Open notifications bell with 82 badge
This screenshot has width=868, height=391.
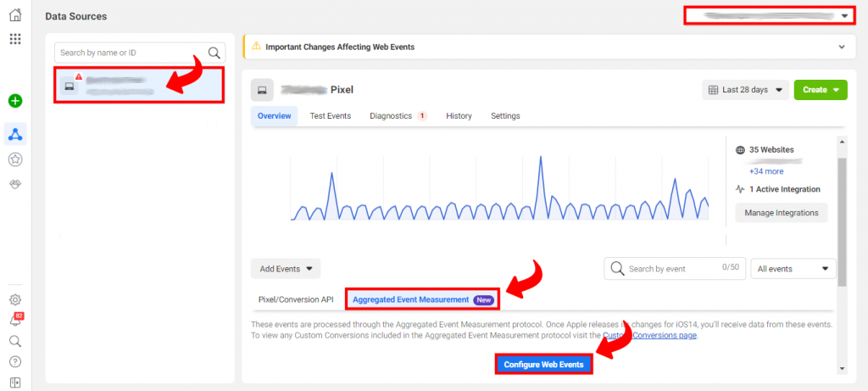click(x=16, y=320)
